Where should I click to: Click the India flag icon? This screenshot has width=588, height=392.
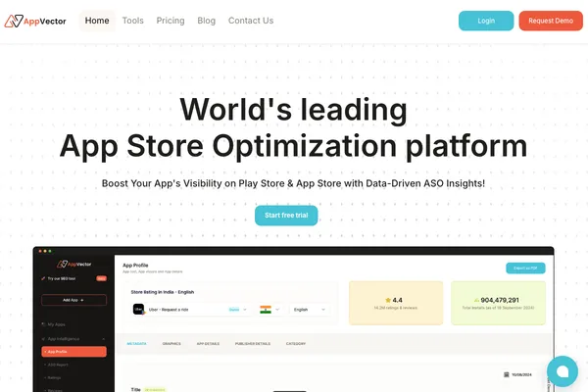click(x=266, y=310)
